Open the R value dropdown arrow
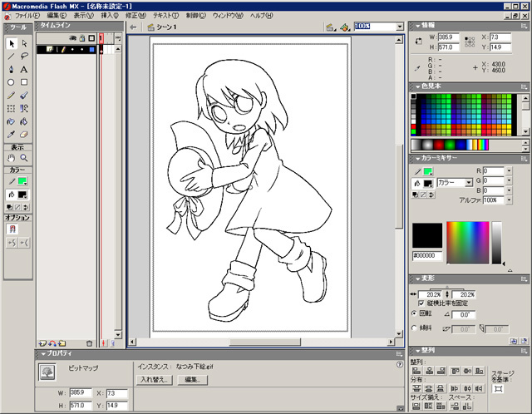 509,170
